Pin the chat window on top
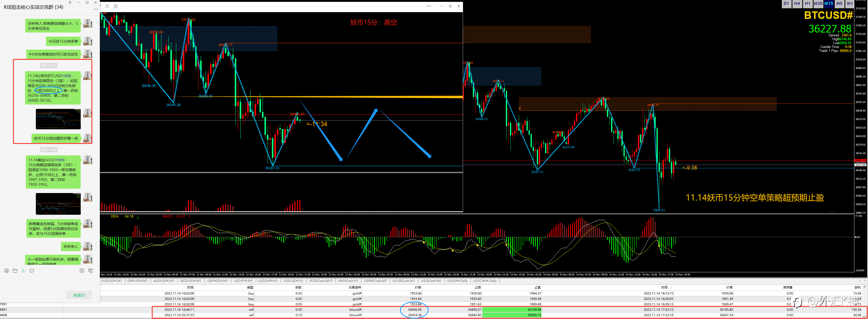This screenshot has width=868, height=319. 70,2
